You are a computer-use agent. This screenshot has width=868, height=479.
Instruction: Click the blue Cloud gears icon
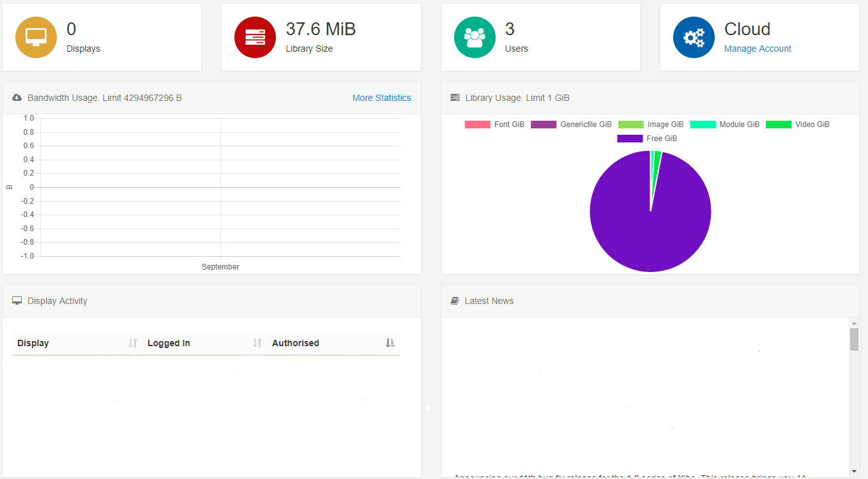click(694, 37)
